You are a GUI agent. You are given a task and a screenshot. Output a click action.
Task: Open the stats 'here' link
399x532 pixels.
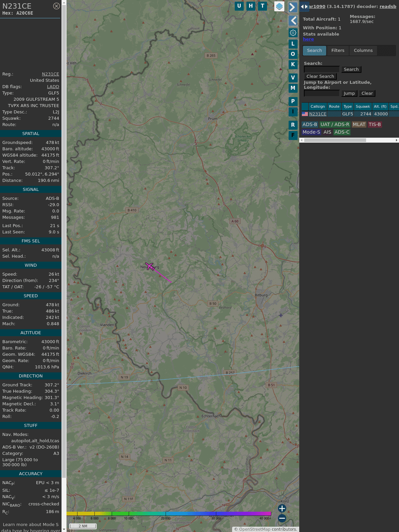click(308, 39)
